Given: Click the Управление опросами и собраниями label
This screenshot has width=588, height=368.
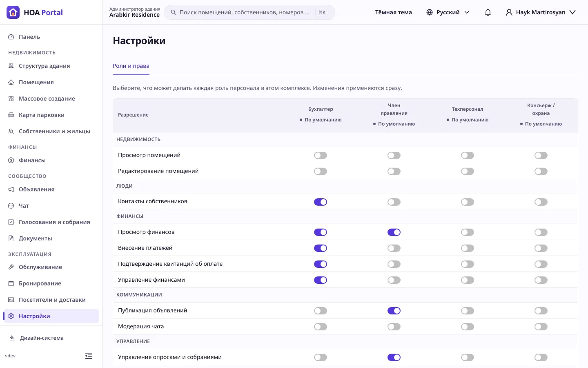Looking at the screenshot, I should 170,357.
